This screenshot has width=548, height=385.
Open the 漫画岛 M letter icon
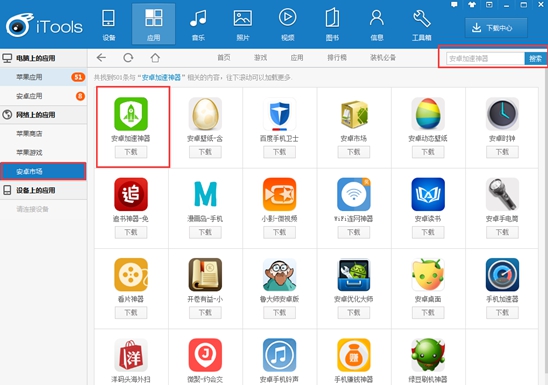pos(205,194)
